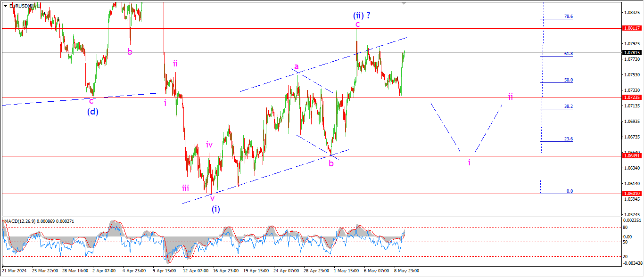Click the 9 Apr 15:00 time axis label
Image resolution: width=644 pixels, height=277 pixels.
click(164, 271)
